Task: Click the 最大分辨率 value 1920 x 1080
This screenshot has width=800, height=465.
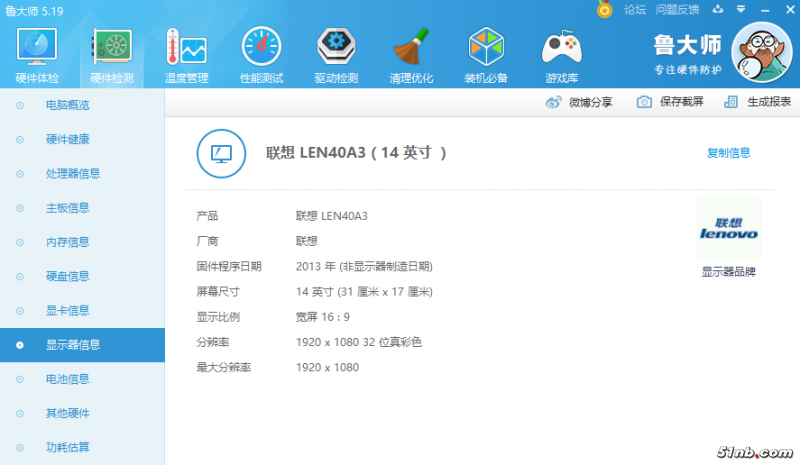Action: pyautogui.click(x=328, y=368)
